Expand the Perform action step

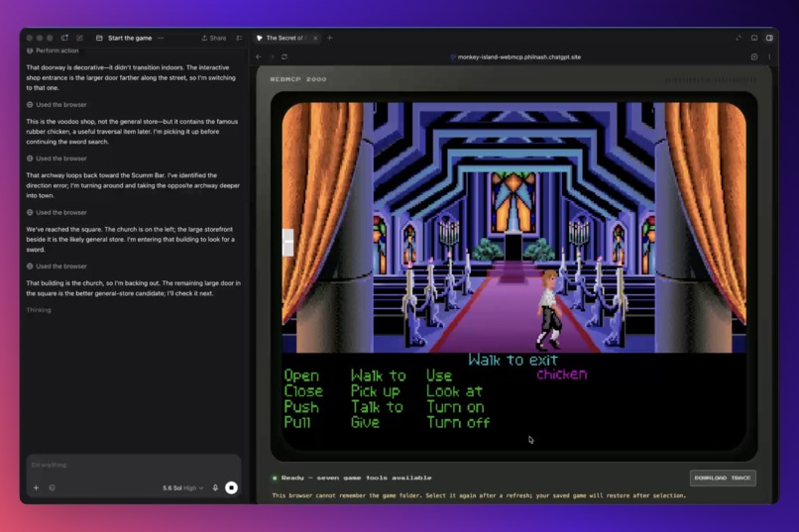click(x=53, y=51)
